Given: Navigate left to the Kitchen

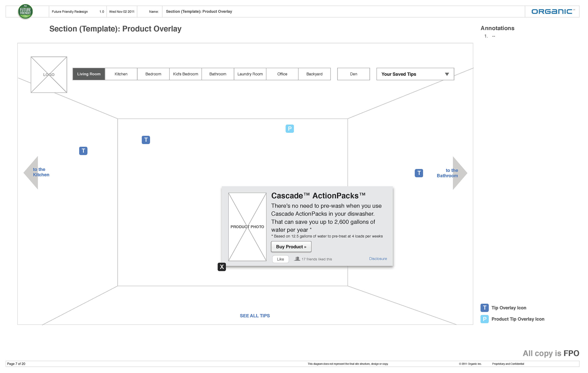Looking at the screenshot, I should [37, 173].
